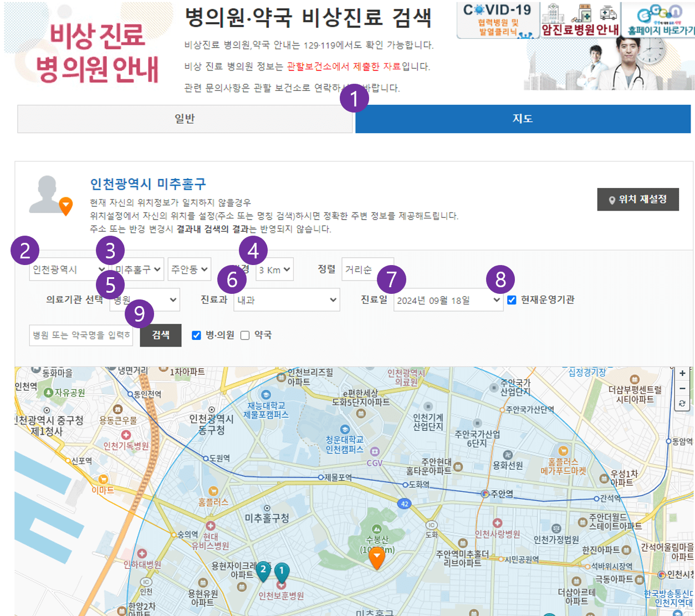Enable the 약국 checkbox
695x616 pixels.
[x=245, y=335]
